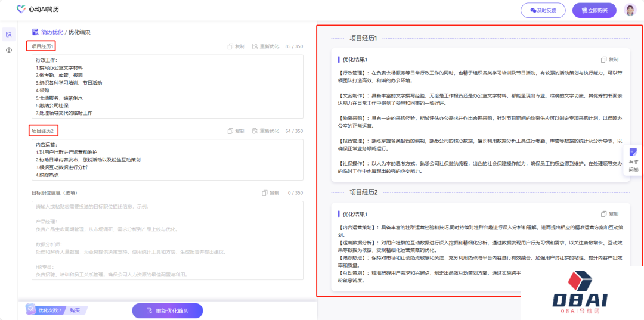Click the 【物资采购】 result paragraph
Screen dimensions: 644x320
tap(481, 122)
